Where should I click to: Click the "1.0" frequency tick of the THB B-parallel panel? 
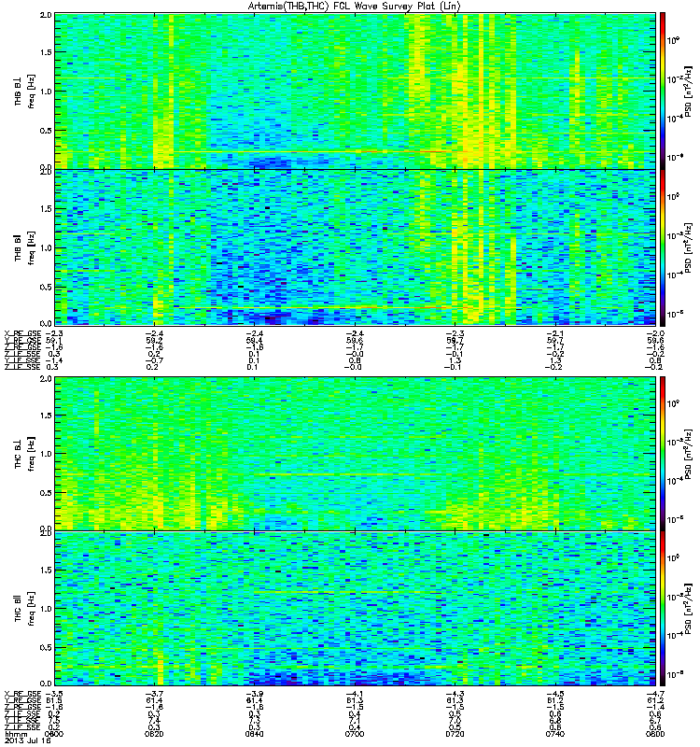pos(46,247)
